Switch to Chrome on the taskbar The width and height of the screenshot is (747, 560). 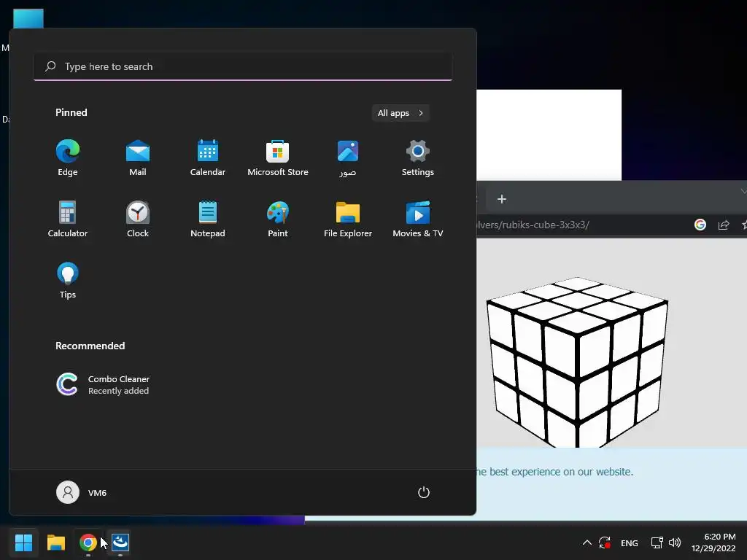coord(88,542)
